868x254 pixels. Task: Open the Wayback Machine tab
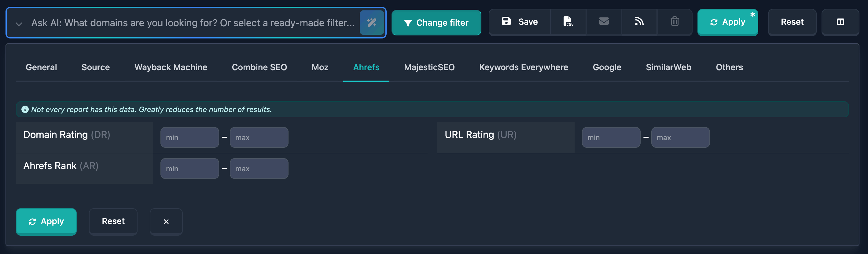click(x=171, y=67)
